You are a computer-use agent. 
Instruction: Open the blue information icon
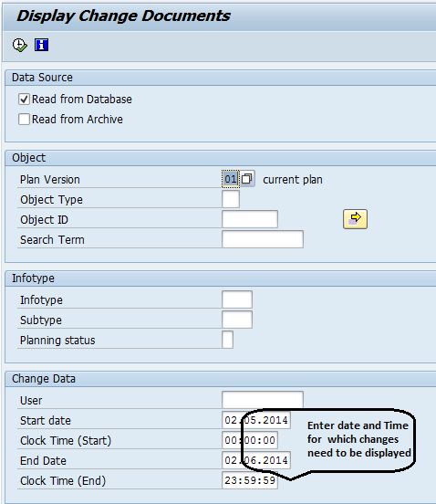coord(41,45)
